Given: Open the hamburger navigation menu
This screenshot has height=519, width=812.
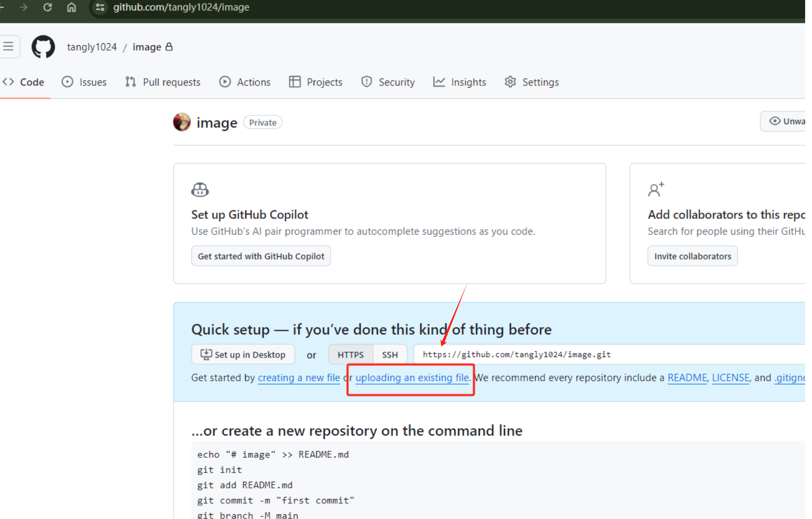Looking at the screenshot, I should [x=8, y=46].
